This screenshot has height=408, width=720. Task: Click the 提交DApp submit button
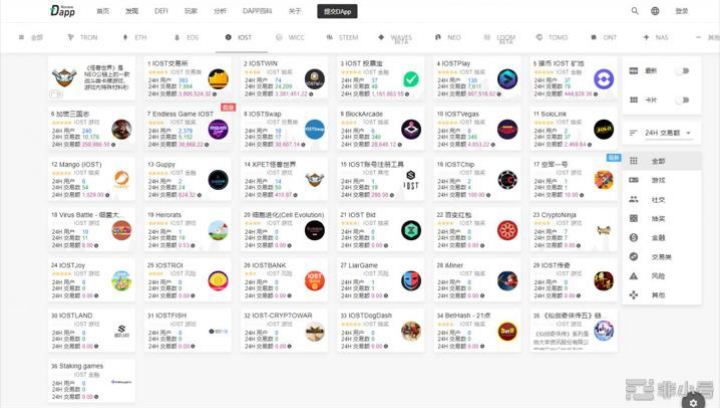click(x=338, y=11)
